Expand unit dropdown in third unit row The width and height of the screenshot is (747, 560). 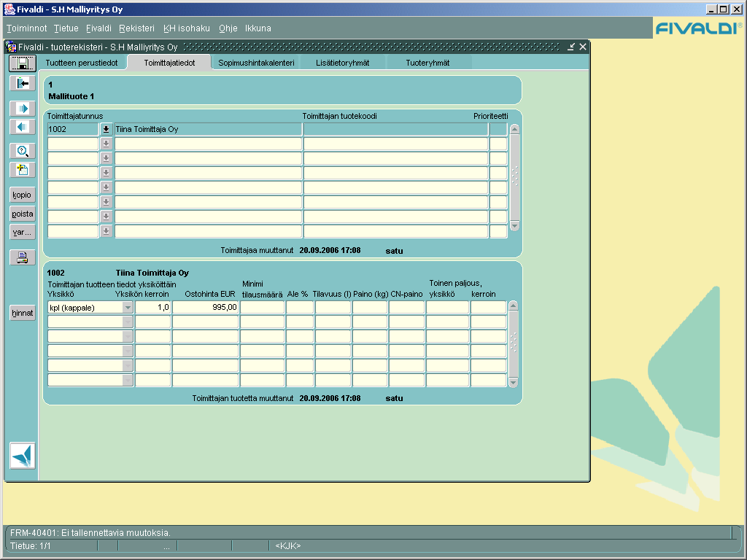[x=127, y=337]
